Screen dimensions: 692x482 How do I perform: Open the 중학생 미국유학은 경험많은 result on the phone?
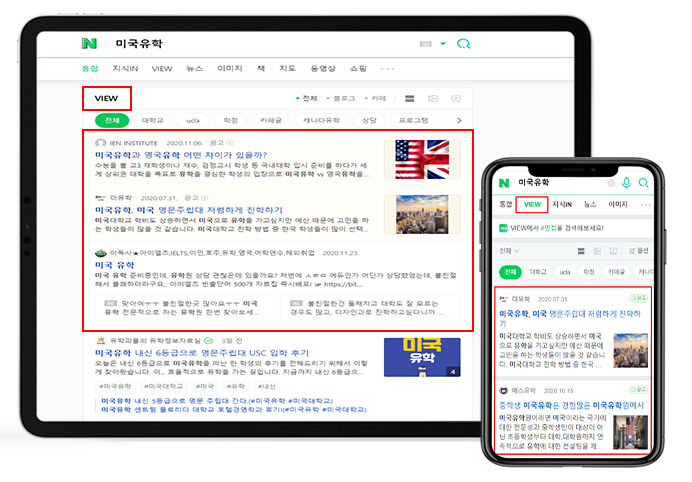pyautogui.click(x=572, y=405)
